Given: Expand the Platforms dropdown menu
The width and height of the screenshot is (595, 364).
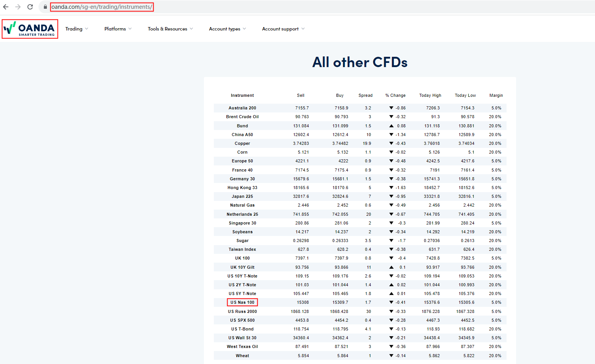Looking at the screenshot, I should pyautogui.click(x=118, y=29).
